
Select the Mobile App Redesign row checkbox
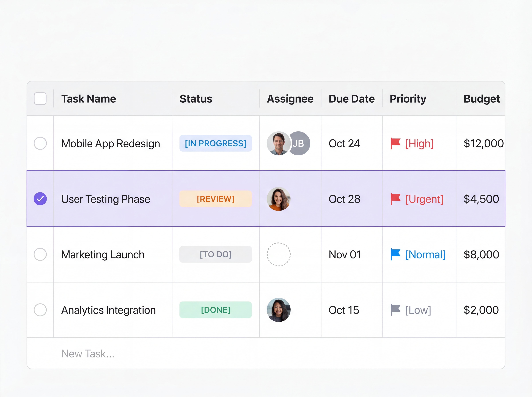coord(40,143)
